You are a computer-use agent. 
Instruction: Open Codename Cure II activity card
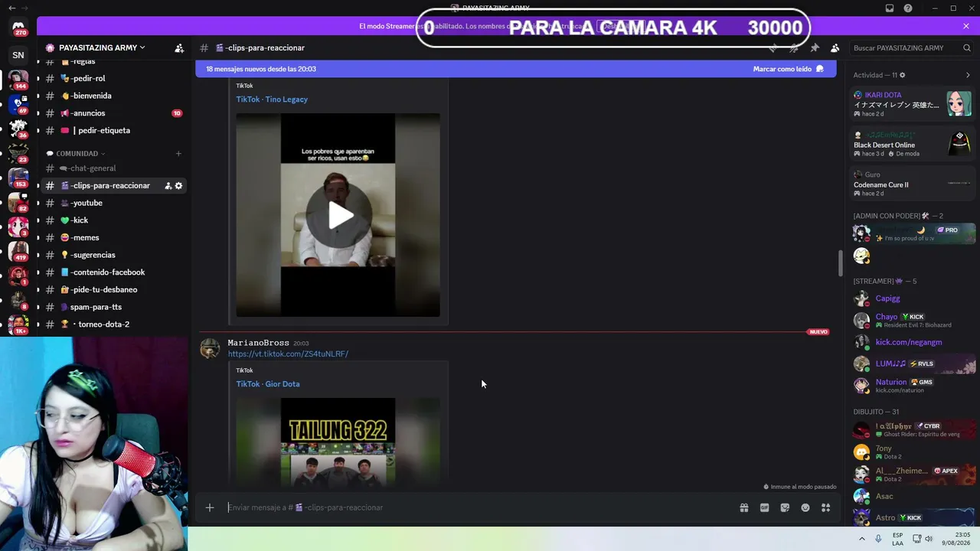pyautogui.click(x=913, y=184)
